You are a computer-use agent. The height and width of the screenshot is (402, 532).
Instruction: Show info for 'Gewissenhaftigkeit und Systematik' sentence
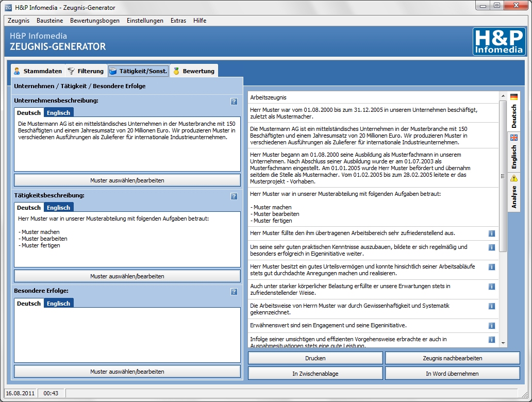(x=492, y=306)
